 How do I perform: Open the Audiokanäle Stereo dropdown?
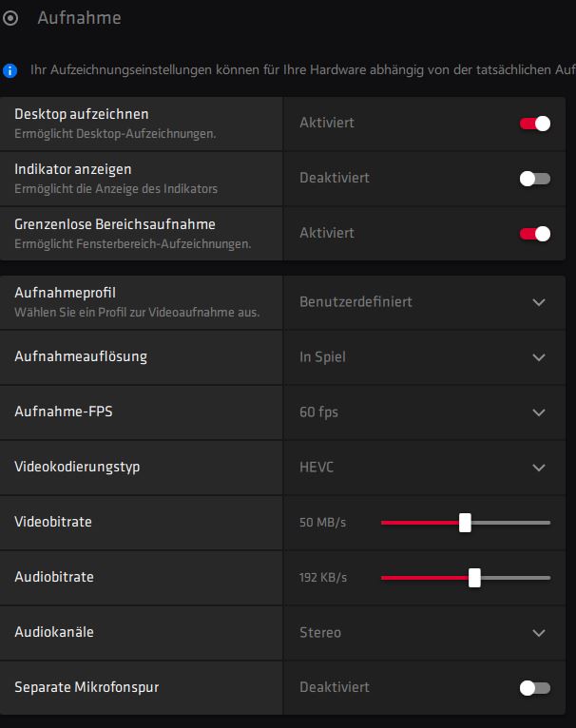[539, 633]
